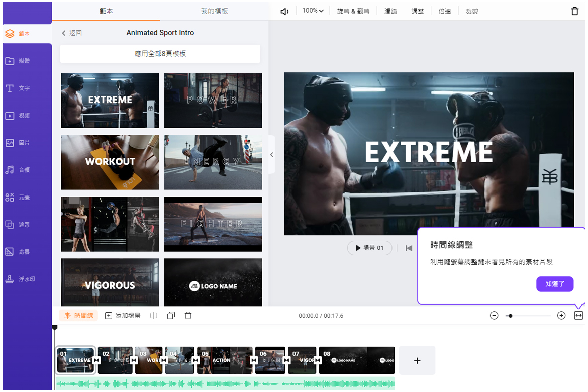Fit timeline to screen icon
Screen dimensions: 588x392
[x=578, y=316]
